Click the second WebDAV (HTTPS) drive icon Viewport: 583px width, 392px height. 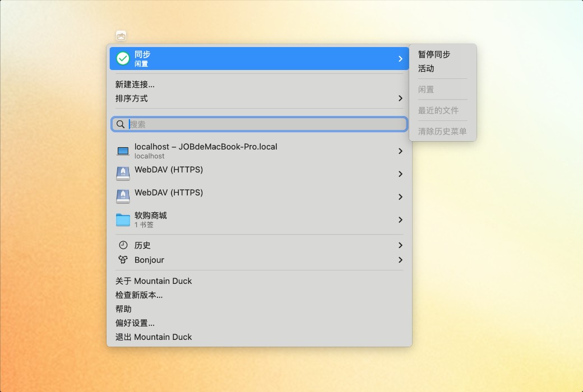tap(123, 196)
